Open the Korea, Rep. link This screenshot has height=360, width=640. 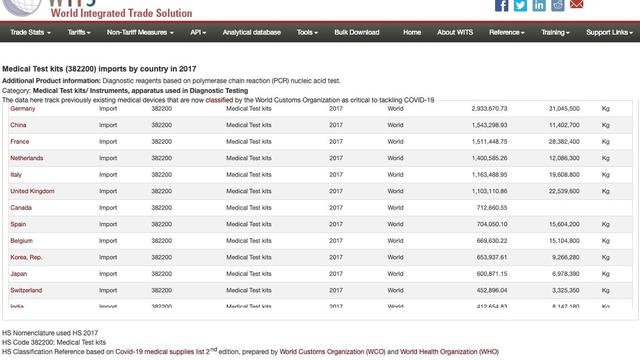point(26,257)
